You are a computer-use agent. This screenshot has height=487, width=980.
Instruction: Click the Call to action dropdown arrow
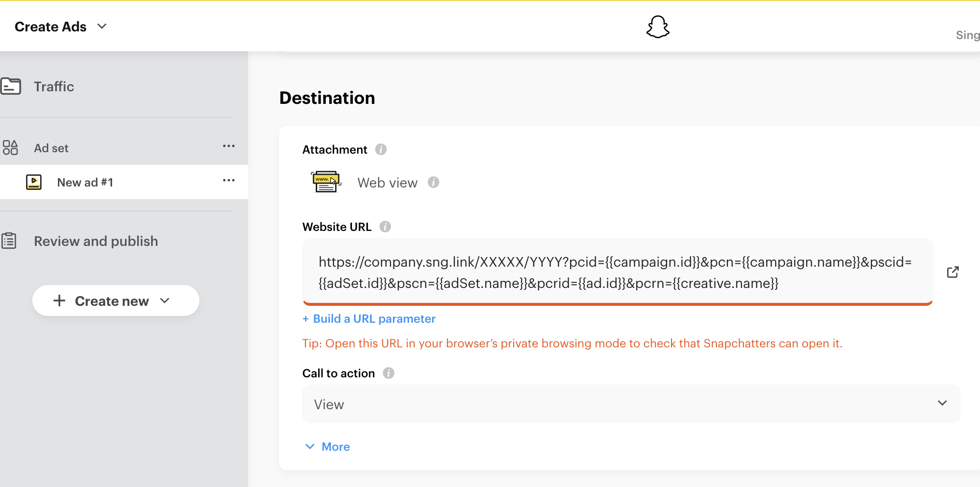click(942, 403)
